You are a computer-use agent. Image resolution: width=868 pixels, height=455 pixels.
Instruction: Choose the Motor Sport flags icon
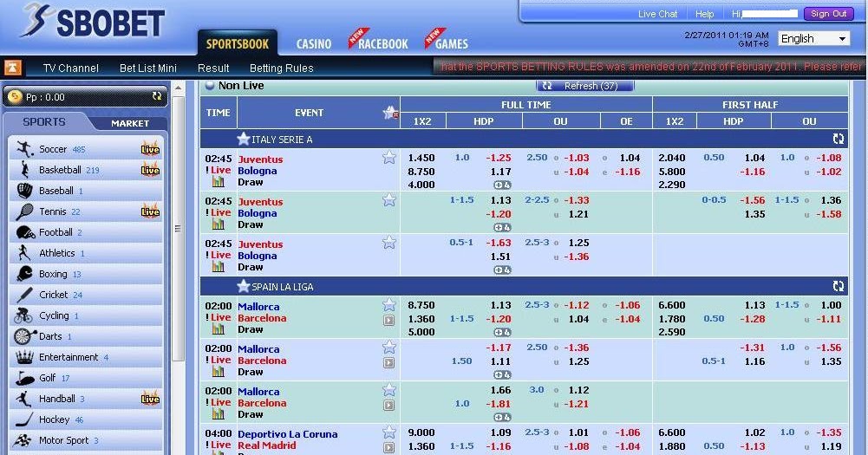click(x=23, y=440)
